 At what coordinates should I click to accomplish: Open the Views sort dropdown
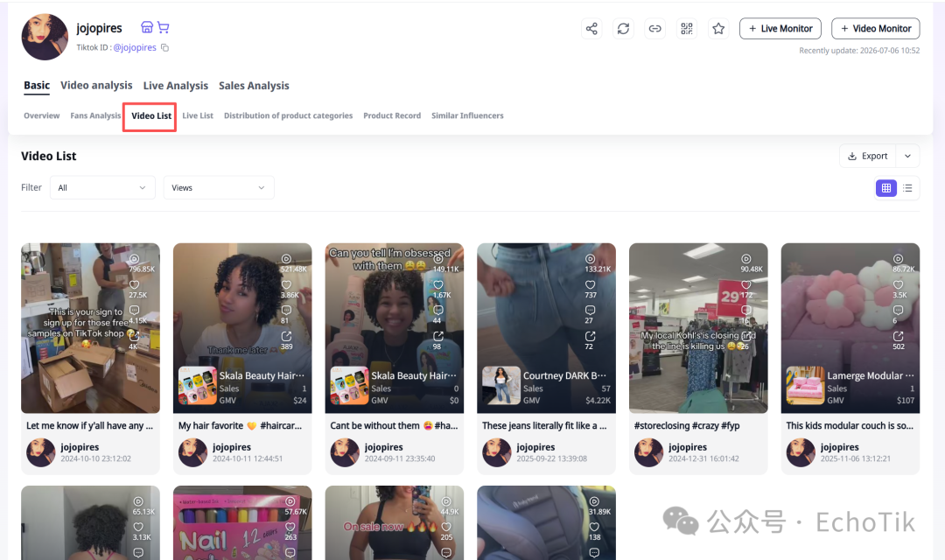[219, 187]
